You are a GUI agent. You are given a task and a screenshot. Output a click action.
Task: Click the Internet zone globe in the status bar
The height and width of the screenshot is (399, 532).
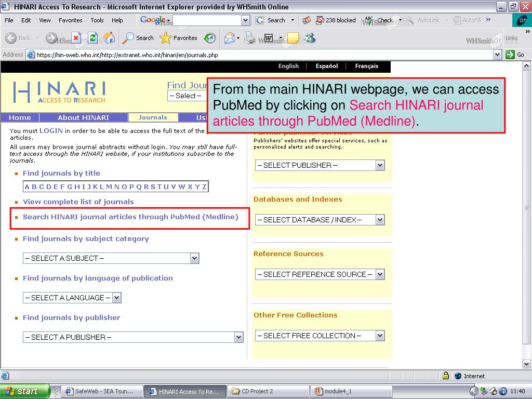coord(458,376)
